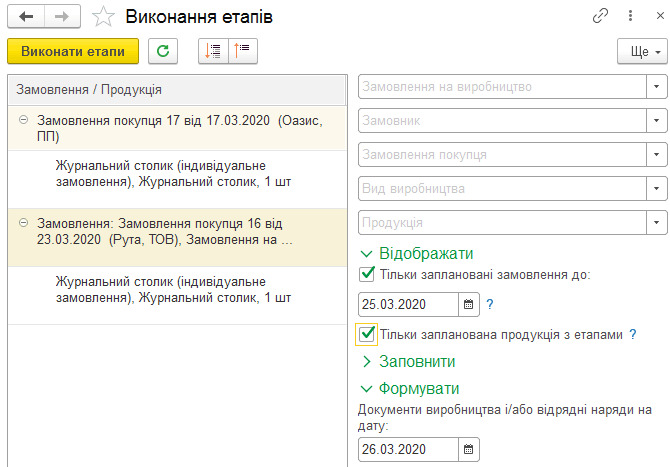Click the Замовлення / Продукція column header
The height and width of the screenshot is (467, 670).
click(x=176, y=90)
